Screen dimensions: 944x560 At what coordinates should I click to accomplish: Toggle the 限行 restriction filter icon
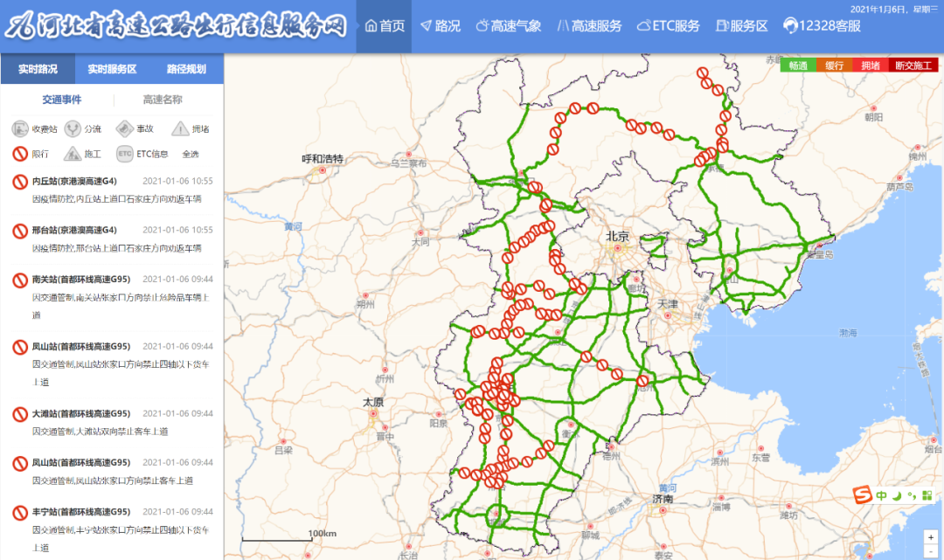20,154
